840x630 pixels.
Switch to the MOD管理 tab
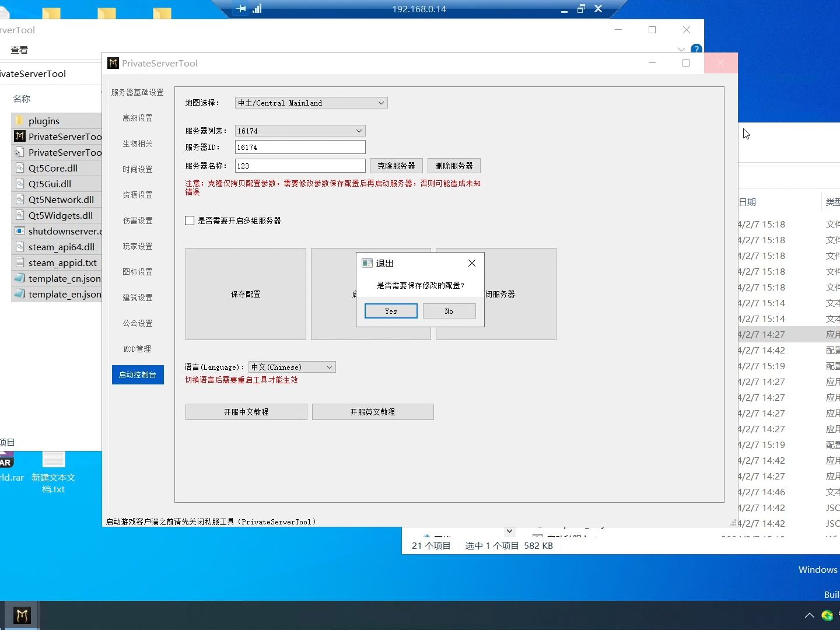[138, 349]
